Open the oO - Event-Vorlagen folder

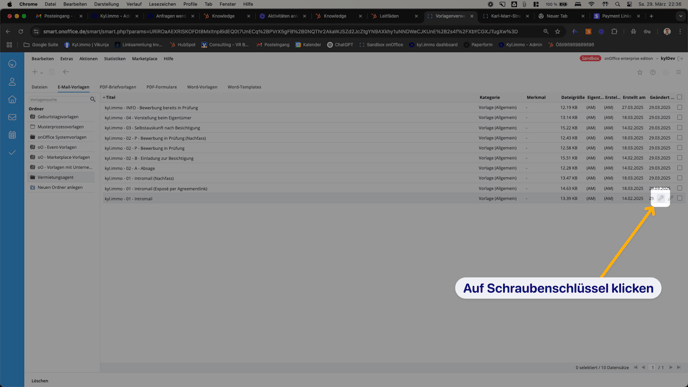coord(57,147)
